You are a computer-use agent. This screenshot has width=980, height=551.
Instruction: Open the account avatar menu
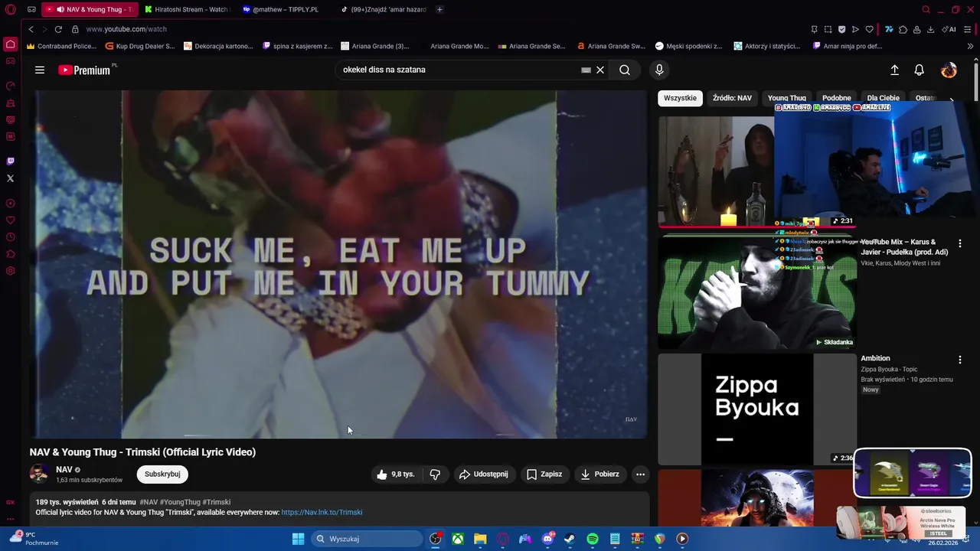949,70
